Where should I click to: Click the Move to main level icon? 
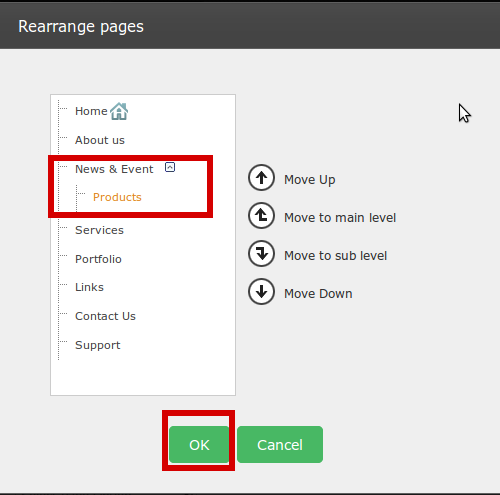pyautogui.click(x=261, y=216)
